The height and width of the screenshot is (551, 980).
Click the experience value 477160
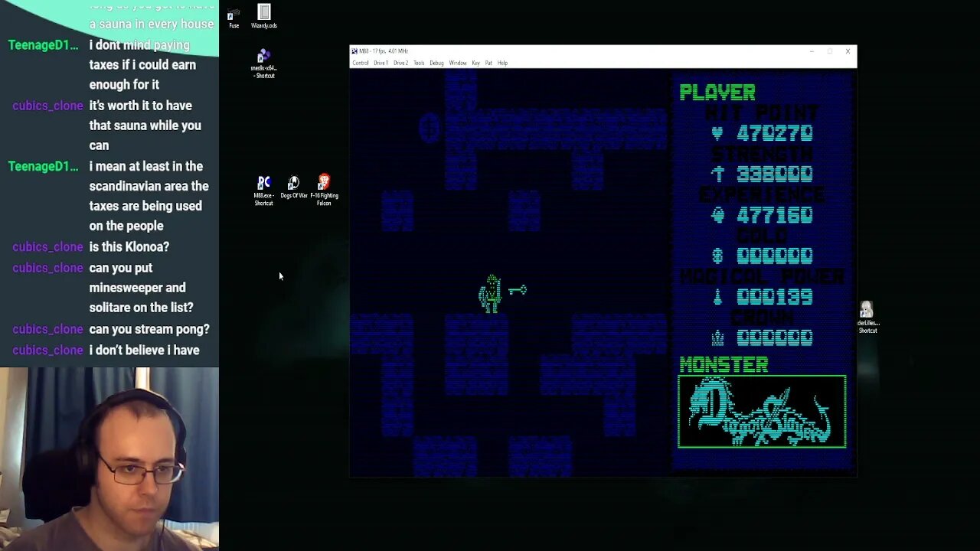pos(775,215)
